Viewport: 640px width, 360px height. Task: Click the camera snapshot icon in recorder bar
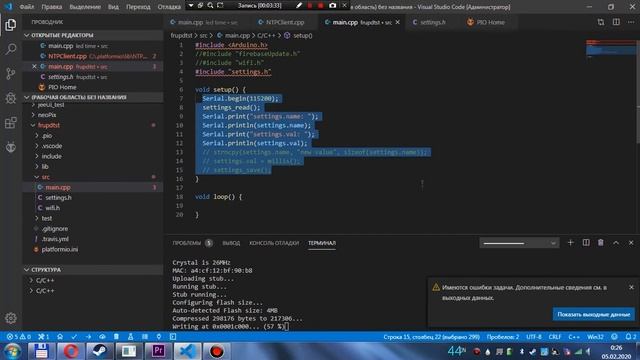pos(333,5)
